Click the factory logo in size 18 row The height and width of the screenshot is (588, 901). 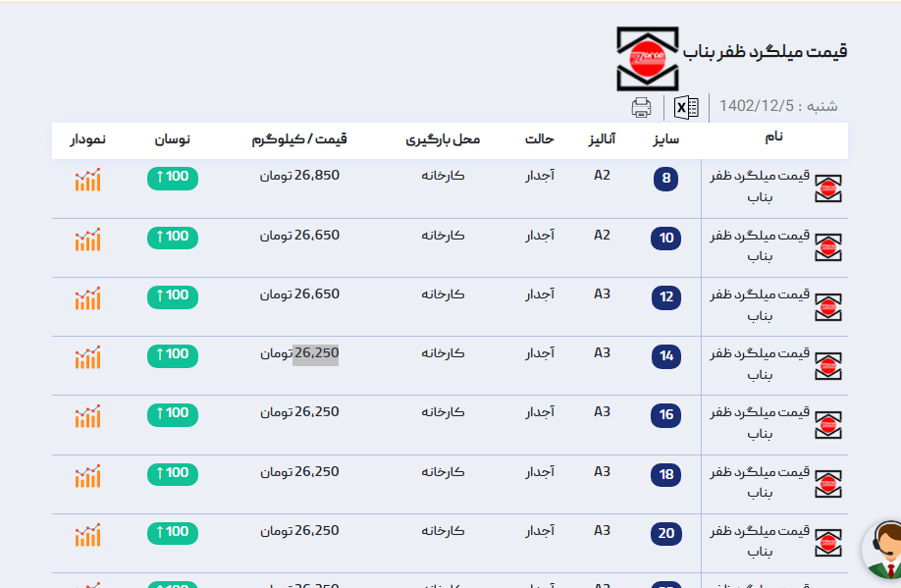(828, 484)
